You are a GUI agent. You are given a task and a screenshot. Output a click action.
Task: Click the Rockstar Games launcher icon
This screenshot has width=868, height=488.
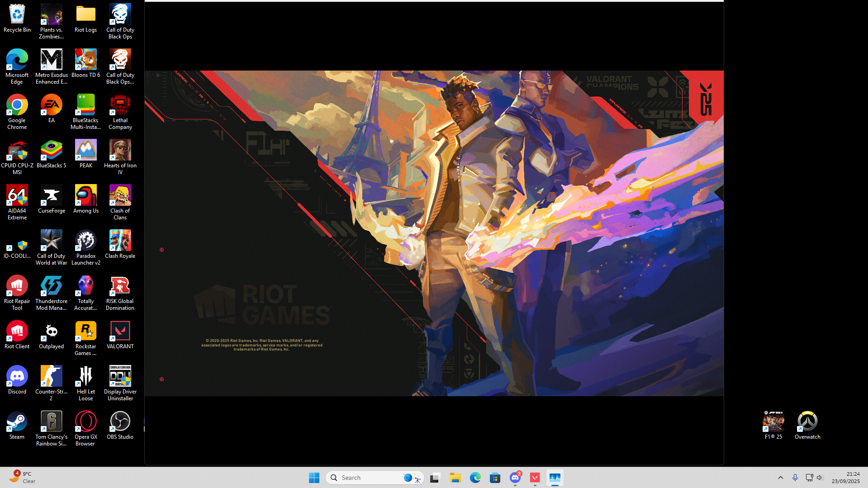click(x=86, y=338)
